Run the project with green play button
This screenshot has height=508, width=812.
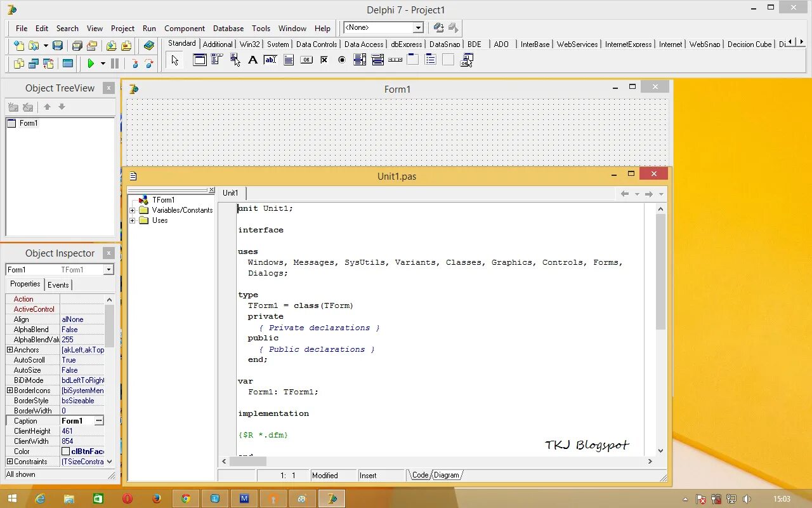91,63
